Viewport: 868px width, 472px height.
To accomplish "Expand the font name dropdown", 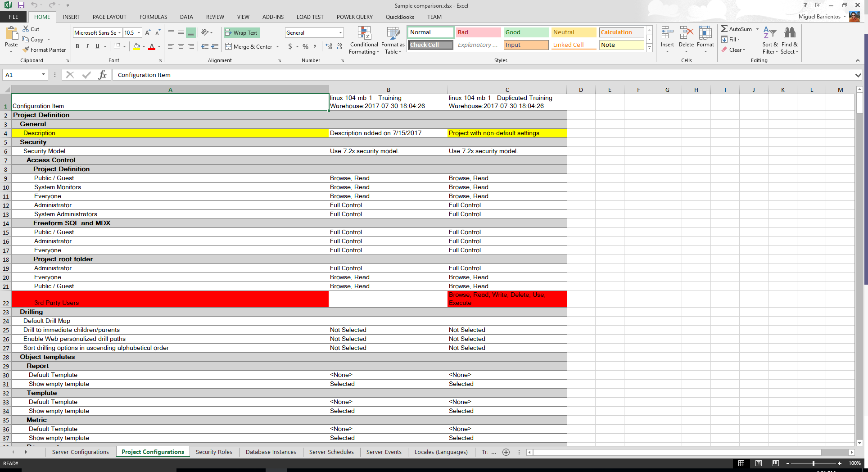I will coord(120,33).
